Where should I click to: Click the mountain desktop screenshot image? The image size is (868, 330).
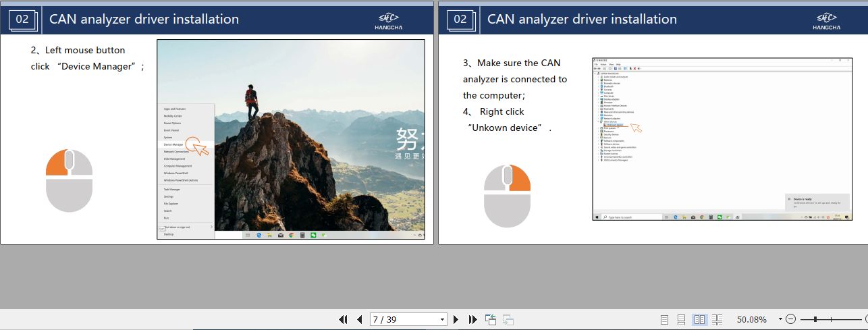tap(291, 139)
